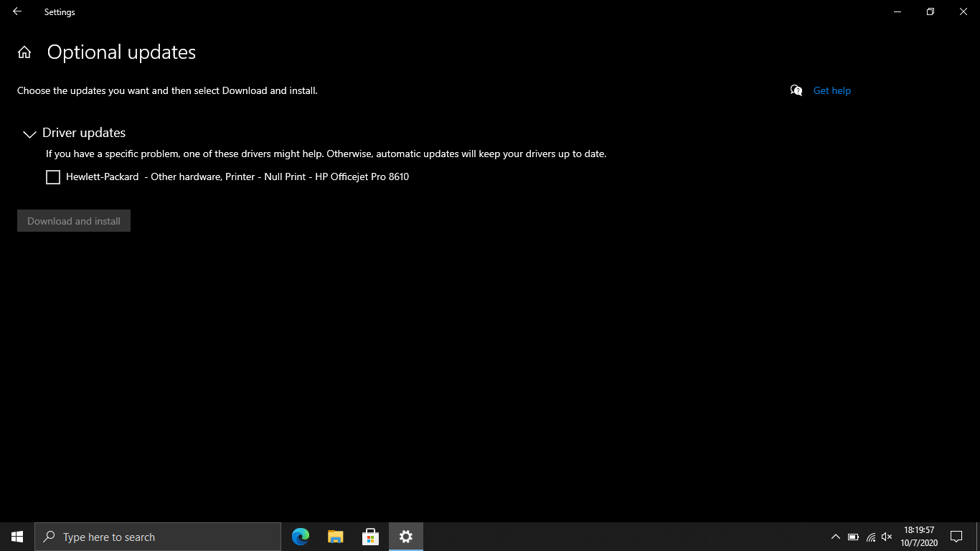Check the Hewlett-Packard Officejet Pro 8610 driver
This screenshot has width=980, height=551.
[53, 177]
